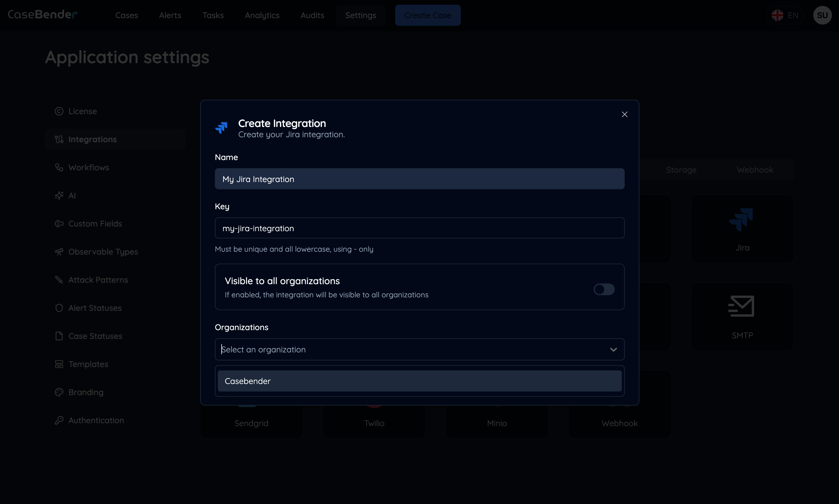
Task: Enable Visible to all organizations
Action: (604, 289)
